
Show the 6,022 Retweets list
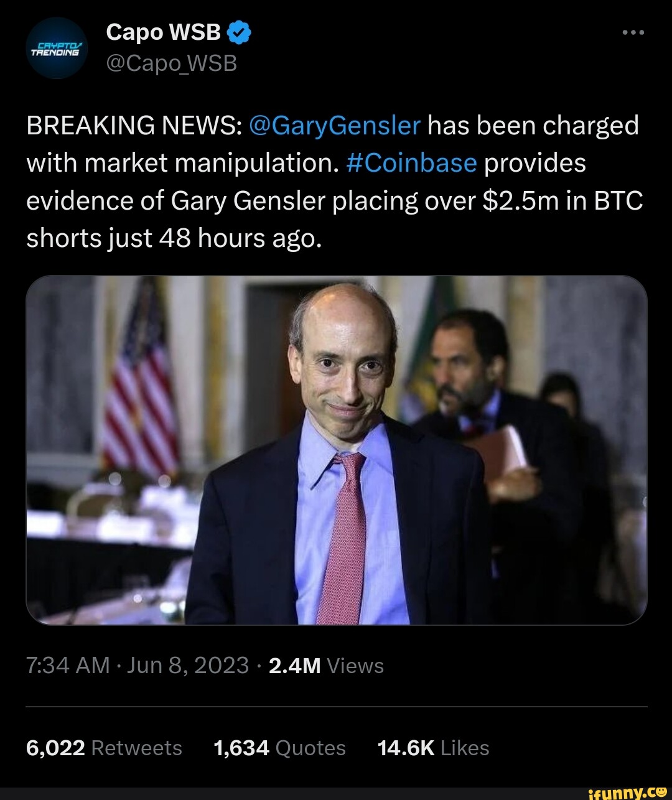click(x=104, y=748)
